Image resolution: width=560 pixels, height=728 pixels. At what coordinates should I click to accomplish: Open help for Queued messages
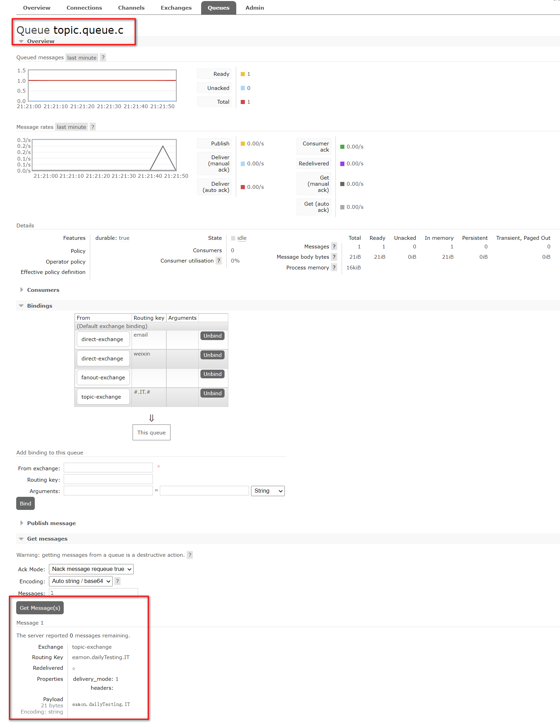[x=103, y=58]
